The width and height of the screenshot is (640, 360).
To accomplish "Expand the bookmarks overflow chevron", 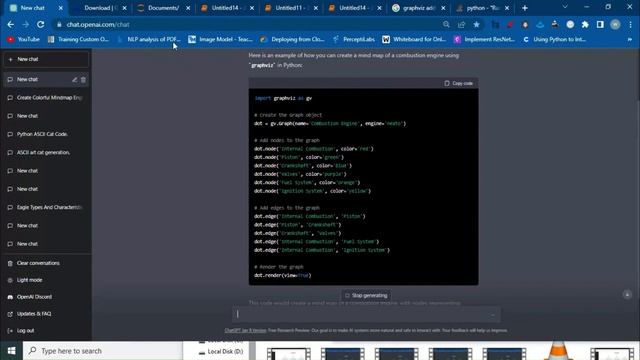I will (x=630, y=39).
